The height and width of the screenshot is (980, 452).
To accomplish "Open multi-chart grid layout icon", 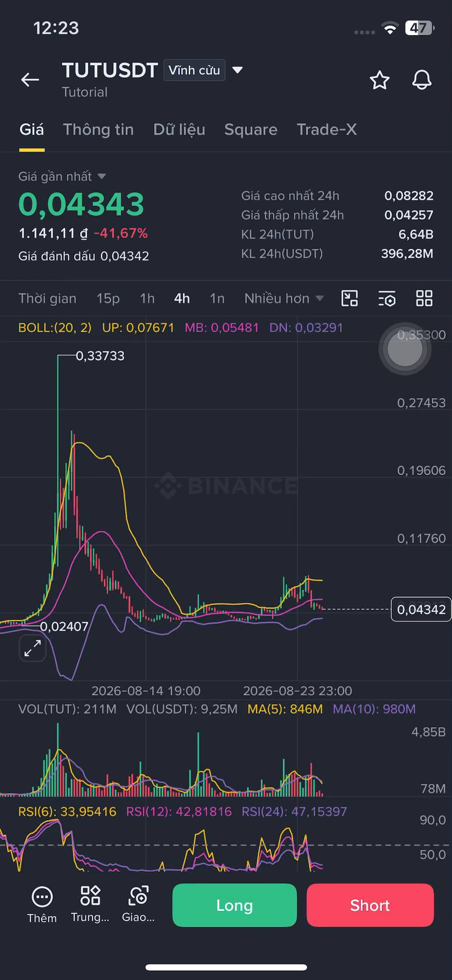I will tap(424, 299).
